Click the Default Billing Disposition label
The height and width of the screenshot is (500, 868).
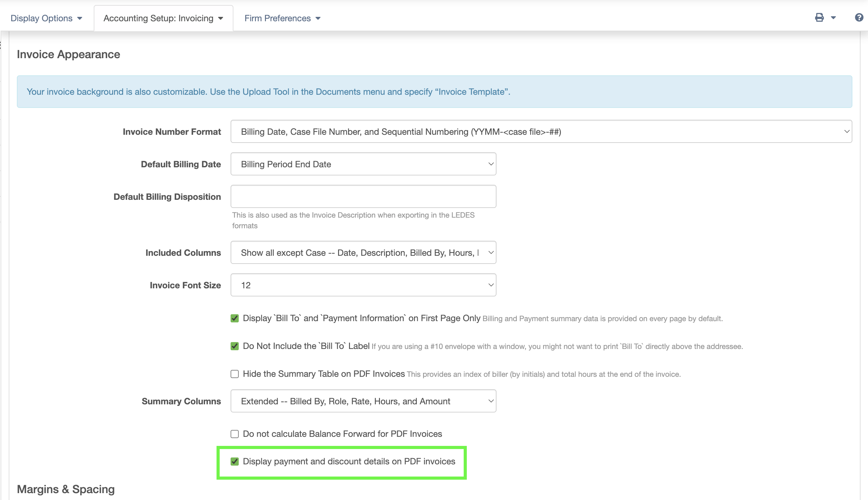167,197
